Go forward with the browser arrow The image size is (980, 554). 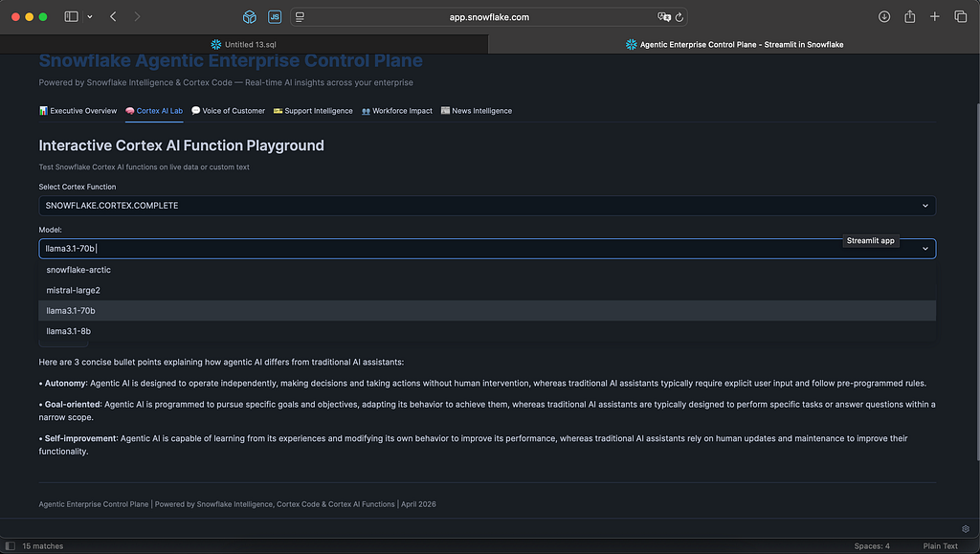coord(137,17)
